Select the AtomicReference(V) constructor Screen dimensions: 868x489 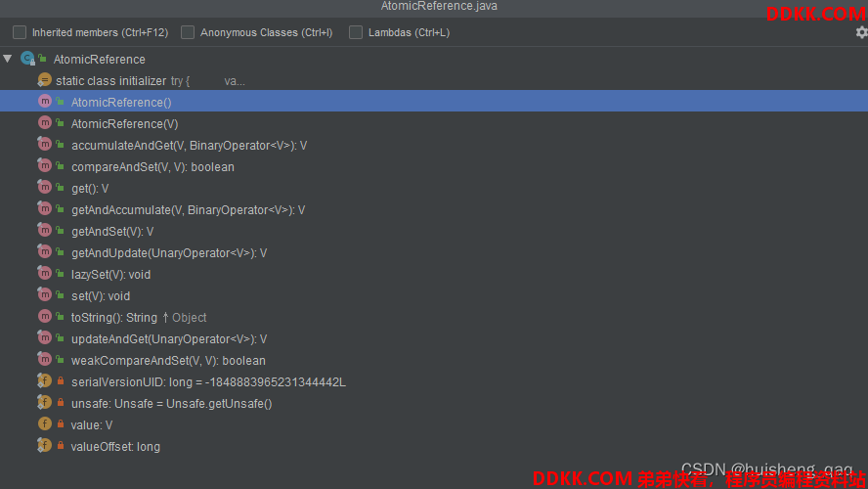434,123
